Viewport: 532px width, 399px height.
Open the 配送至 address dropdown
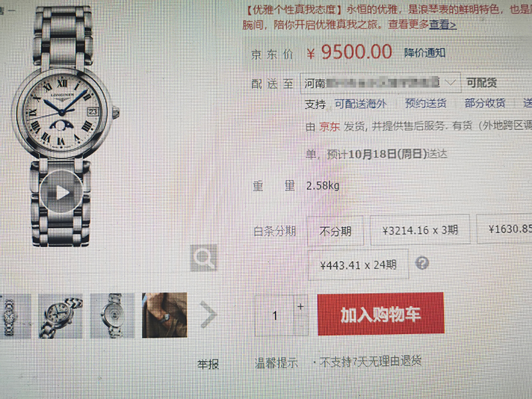(380, 82)
